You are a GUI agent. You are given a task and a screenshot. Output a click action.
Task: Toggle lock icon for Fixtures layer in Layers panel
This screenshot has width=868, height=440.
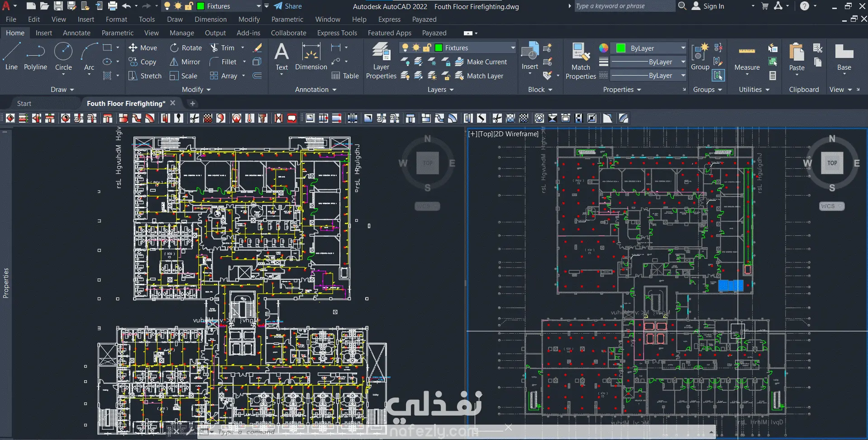(427, 48)
